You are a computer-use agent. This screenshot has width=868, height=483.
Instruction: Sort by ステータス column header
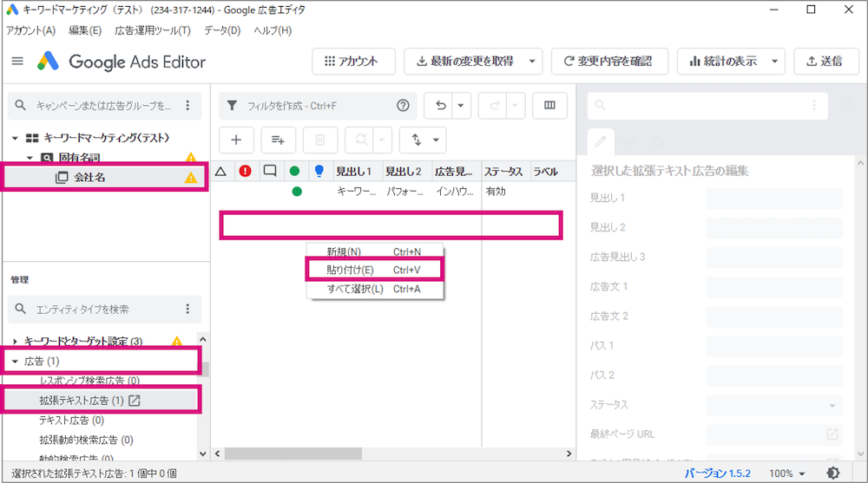point(505,172)
